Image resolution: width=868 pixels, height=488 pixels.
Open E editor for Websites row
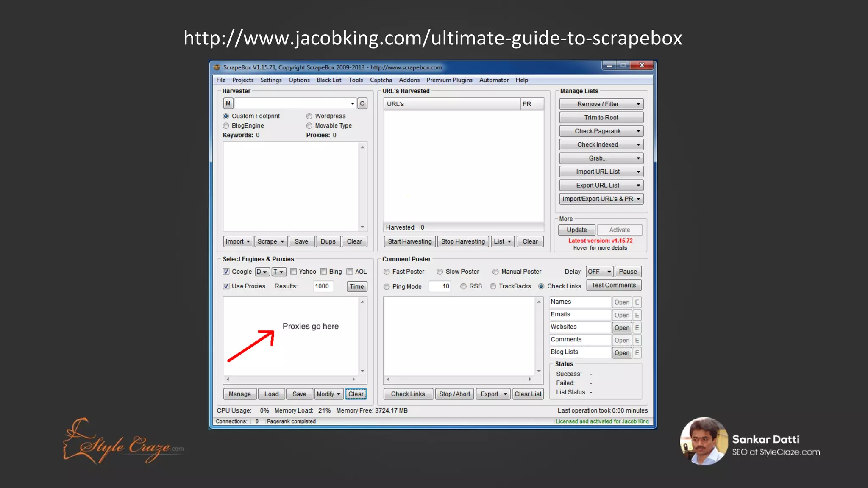click(x=637, y=327)
